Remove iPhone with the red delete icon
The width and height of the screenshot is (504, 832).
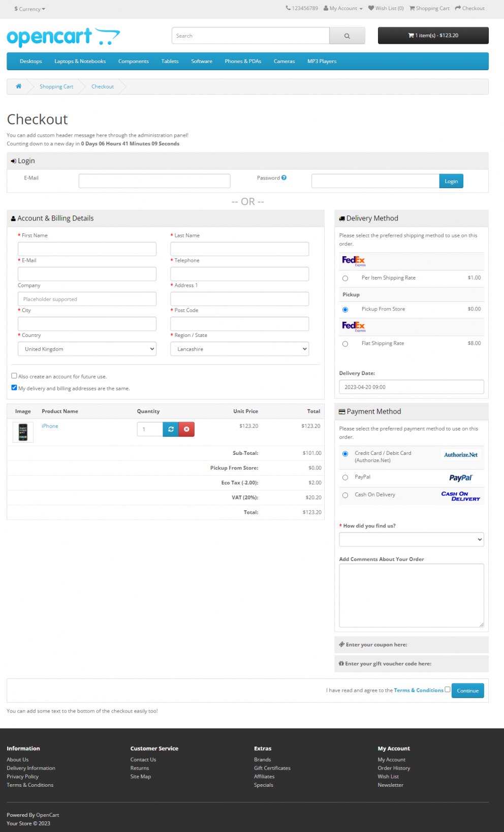click(x=186, y=429)
